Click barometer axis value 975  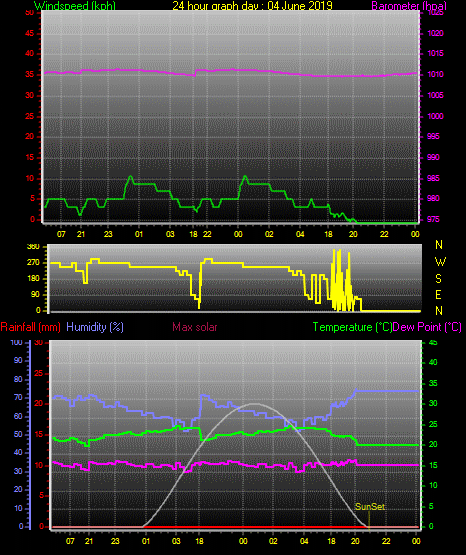pyautogui.click(x=433, y=219)
